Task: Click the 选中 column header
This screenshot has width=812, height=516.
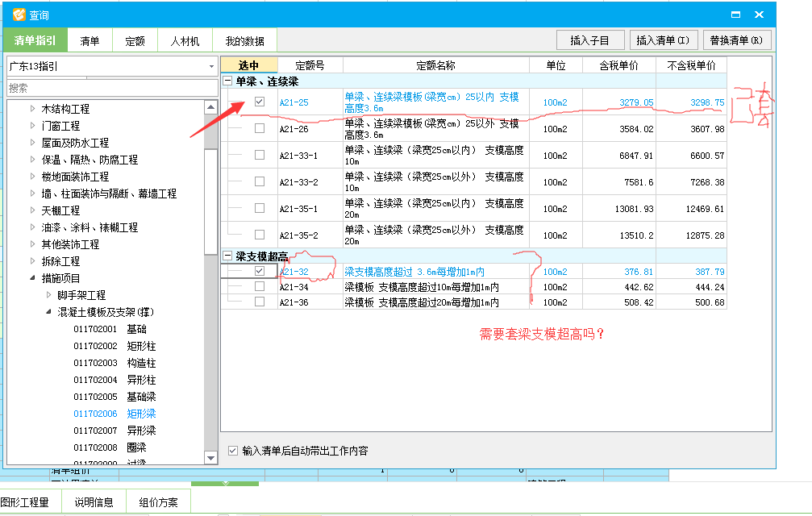Action: coord(249,65)
